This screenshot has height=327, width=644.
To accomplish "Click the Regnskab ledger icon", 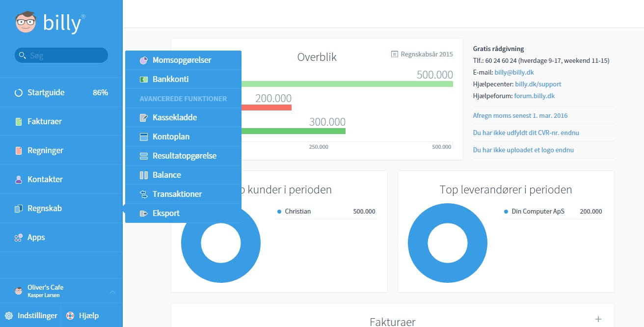I will (19, 209).
